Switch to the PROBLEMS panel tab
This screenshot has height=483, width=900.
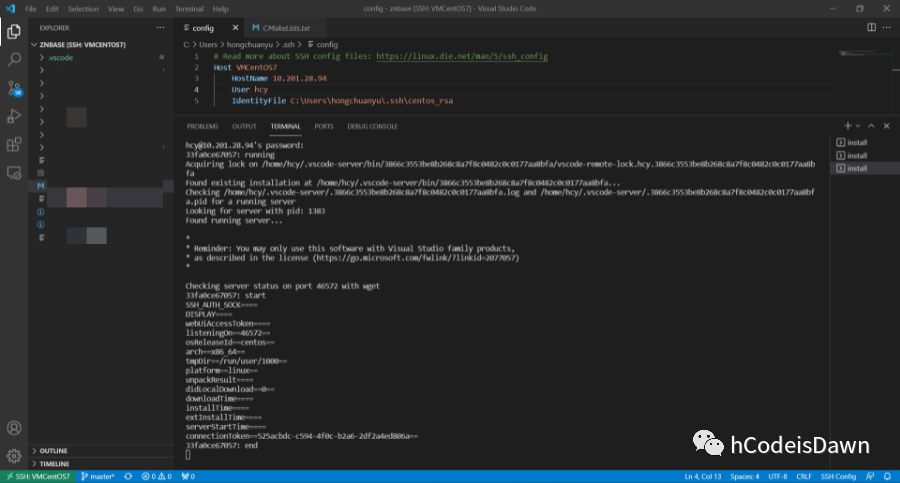click(x=203, y=126)
